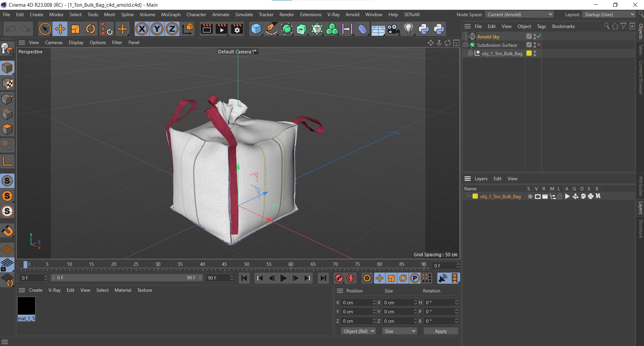Collapse the Subdivision Surface tree item

466,45
